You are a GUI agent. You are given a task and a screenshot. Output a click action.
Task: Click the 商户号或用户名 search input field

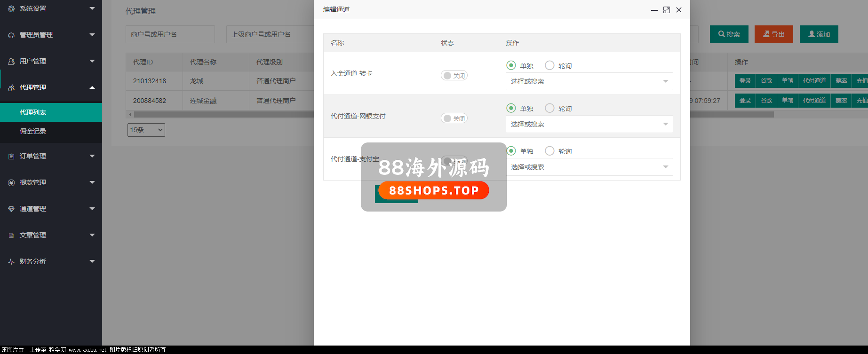(170, 34)
